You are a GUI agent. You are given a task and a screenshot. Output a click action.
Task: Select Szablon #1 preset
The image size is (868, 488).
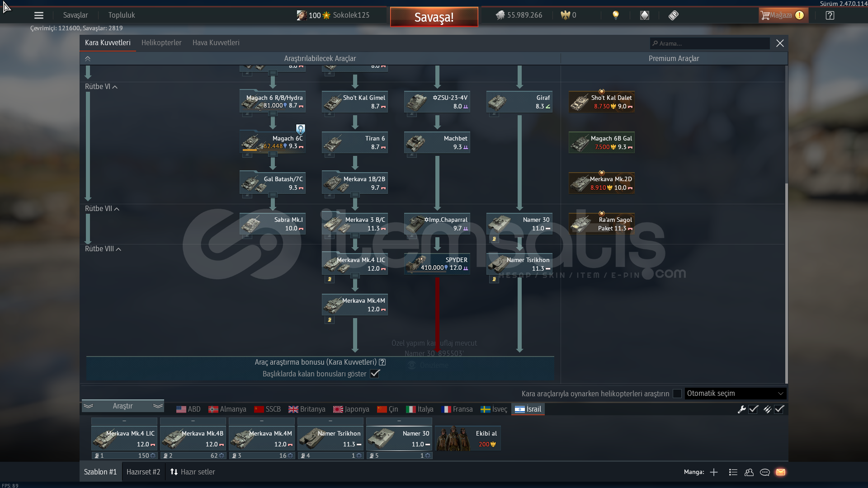coord(100,472)
